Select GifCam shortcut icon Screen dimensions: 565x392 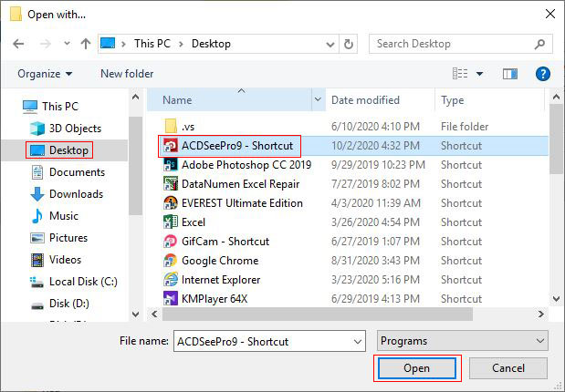click(x=171, y=242)
